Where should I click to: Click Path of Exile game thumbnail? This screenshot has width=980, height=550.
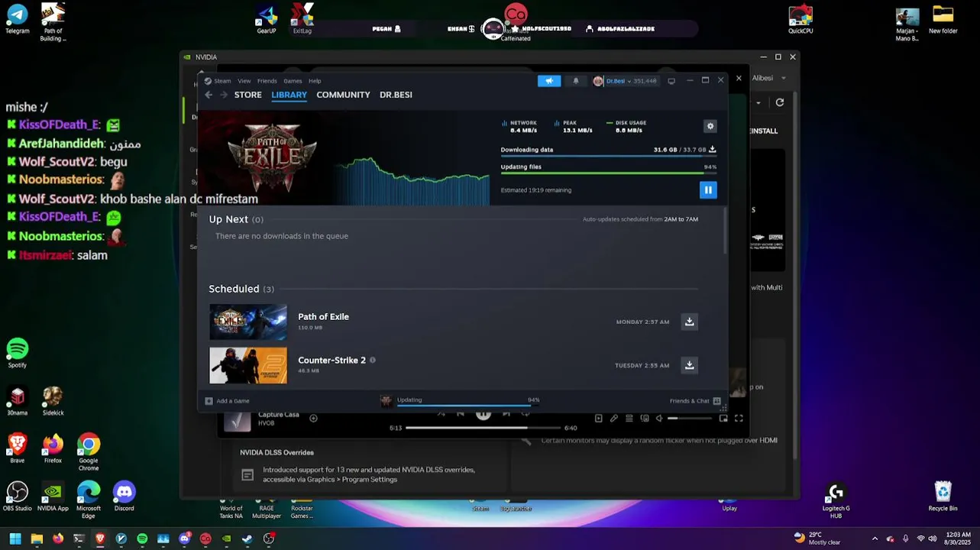(248, 322)
